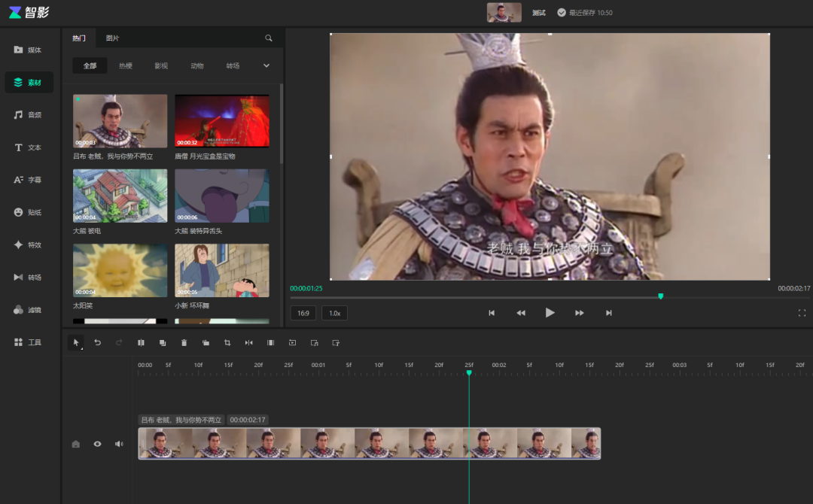Click the 00:02 mark on timeline ruler
The image size is (813, 504).
tap(499, 365)
